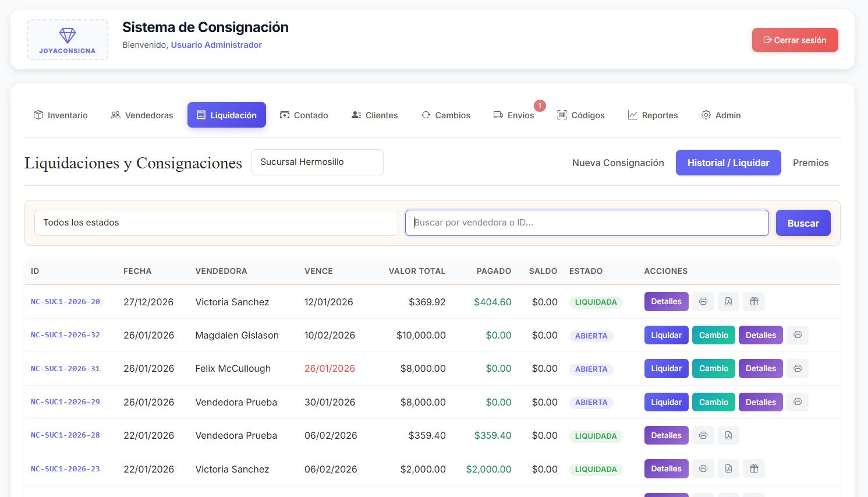Open the Envíos tab with notification badge
Viewport: 868px width, 497px height.
(514, 115)
